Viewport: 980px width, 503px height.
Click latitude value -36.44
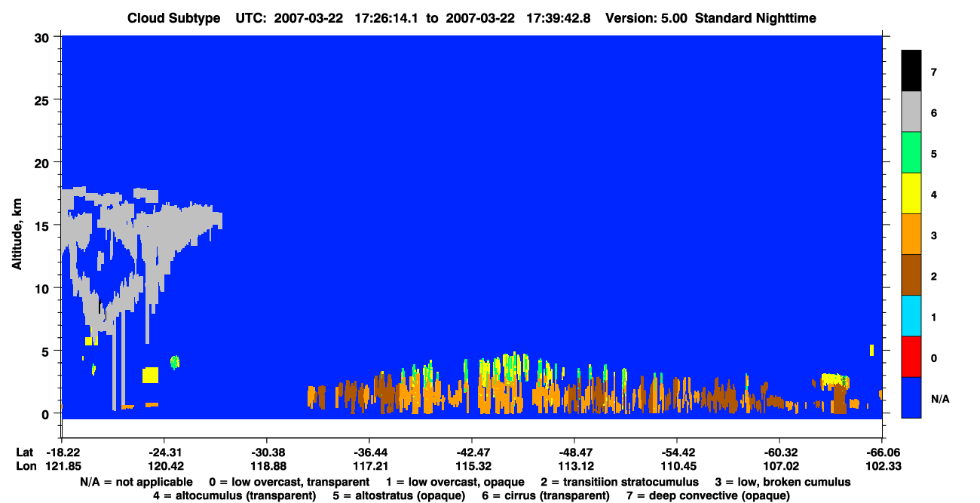click(369, 452)
